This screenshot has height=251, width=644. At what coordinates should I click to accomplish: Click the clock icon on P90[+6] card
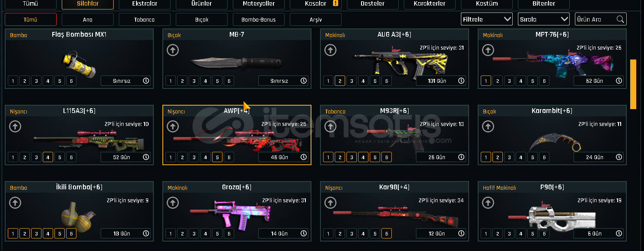[619, 233]
